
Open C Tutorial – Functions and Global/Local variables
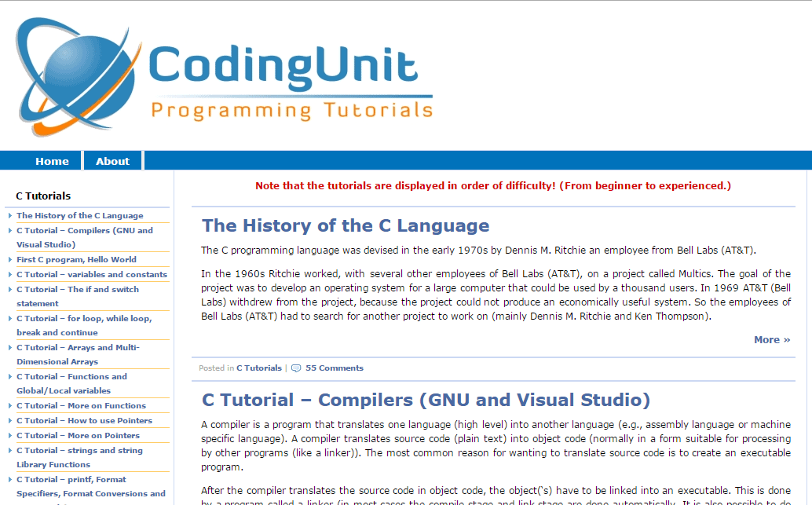pos(71,383)
